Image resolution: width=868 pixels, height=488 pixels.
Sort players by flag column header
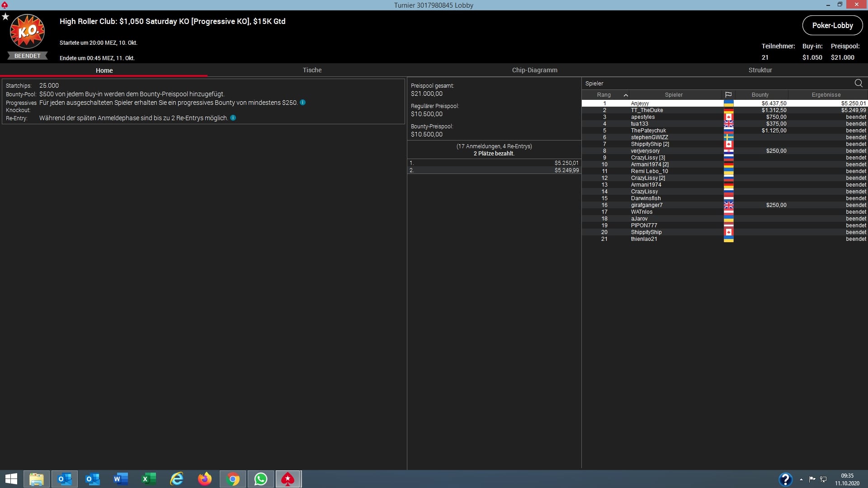point(728,95)
